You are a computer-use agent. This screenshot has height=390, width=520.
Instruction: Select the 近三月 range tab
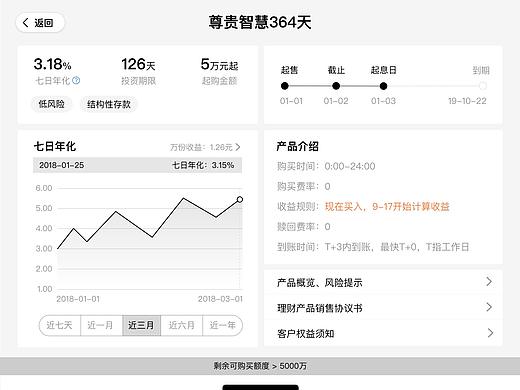(x=141, y=325)
